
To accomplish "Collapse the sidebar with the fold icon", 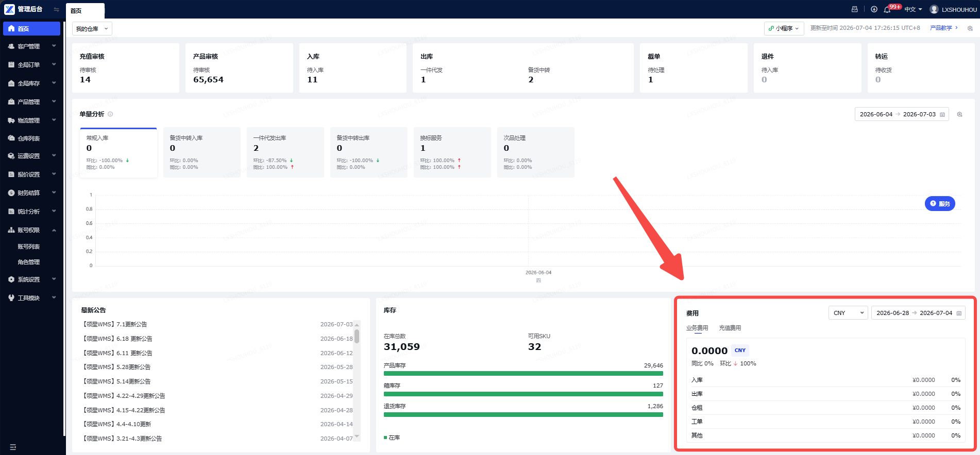I will pyautogui.click(x=56, y=9).
